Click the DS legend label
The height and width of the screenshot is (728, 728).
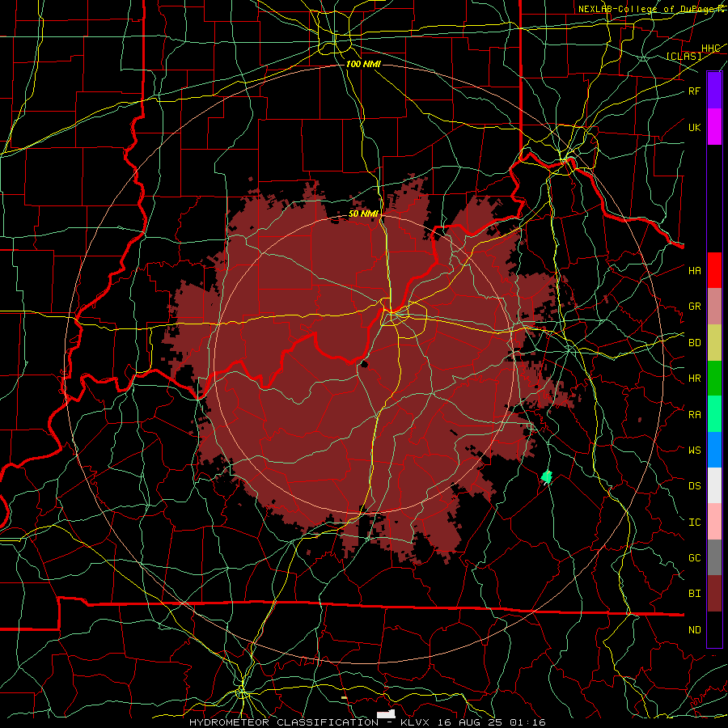694,485
